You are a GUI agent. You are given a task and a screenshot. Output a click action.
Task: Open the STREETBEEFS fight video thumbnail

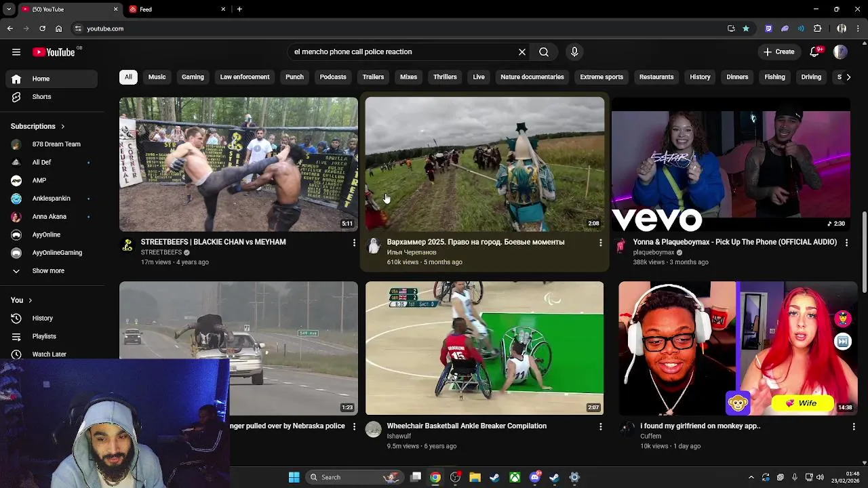[x=239, y=164]
